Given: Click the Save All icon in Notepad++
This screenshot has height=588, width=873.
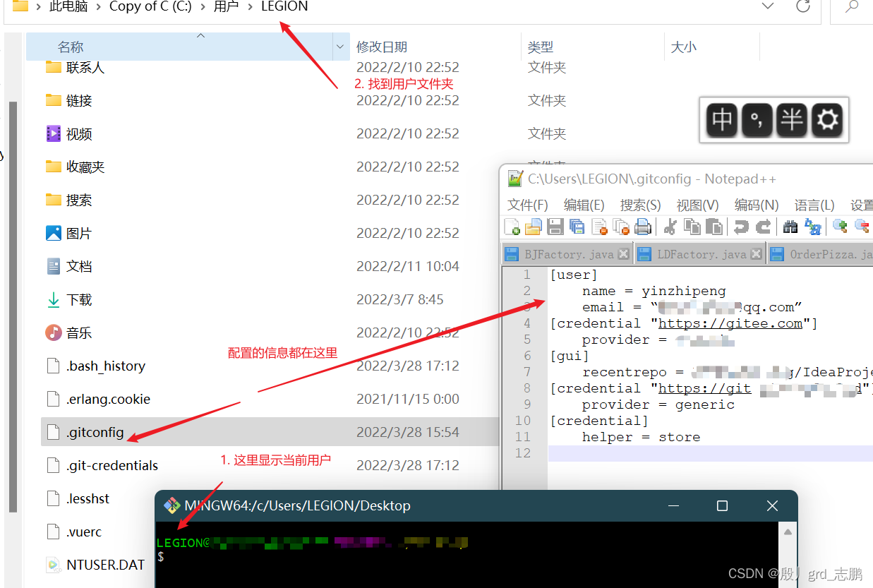Looking at the screenshot, I should click(x=577, y=227).
